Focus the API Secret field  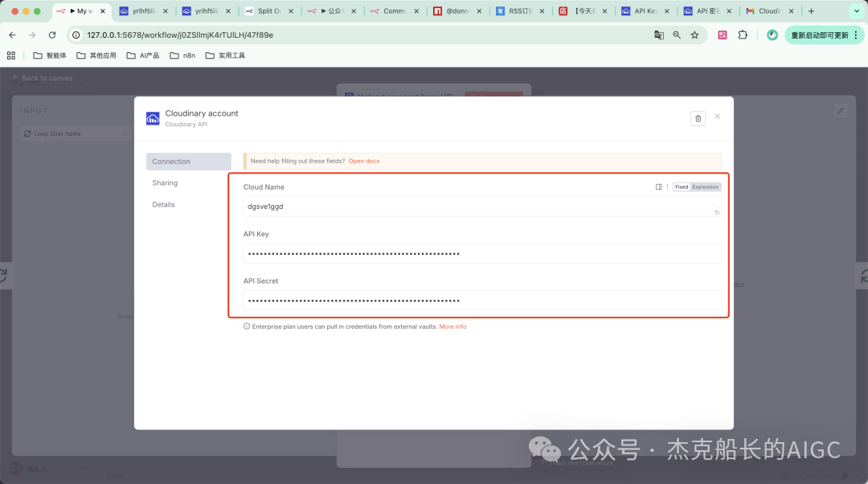click(x=481, y=301)
